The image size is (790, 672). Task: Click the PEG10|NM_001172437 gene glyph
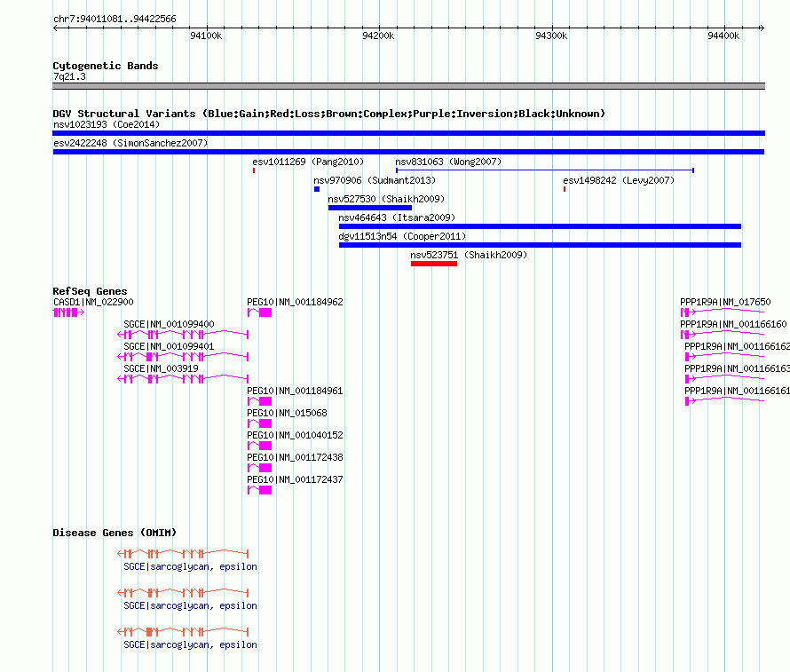[259, 490]
